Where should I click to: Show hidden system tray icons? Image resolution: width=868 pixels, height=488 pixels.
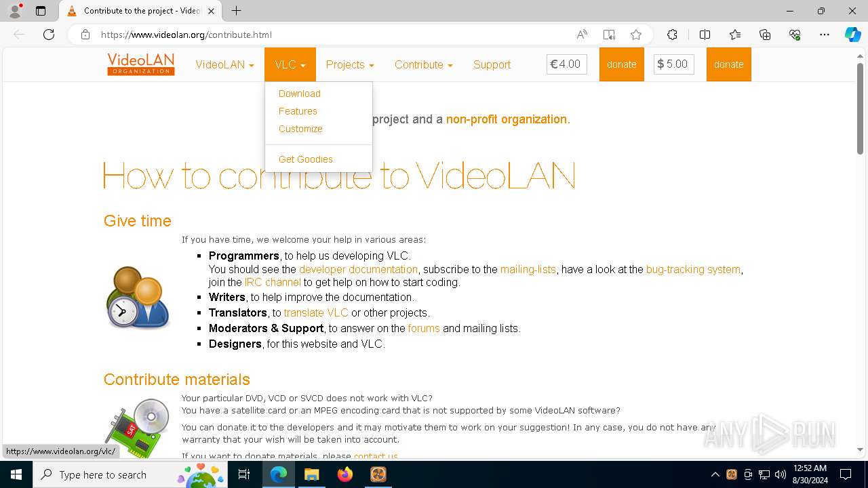coord(715,474)
